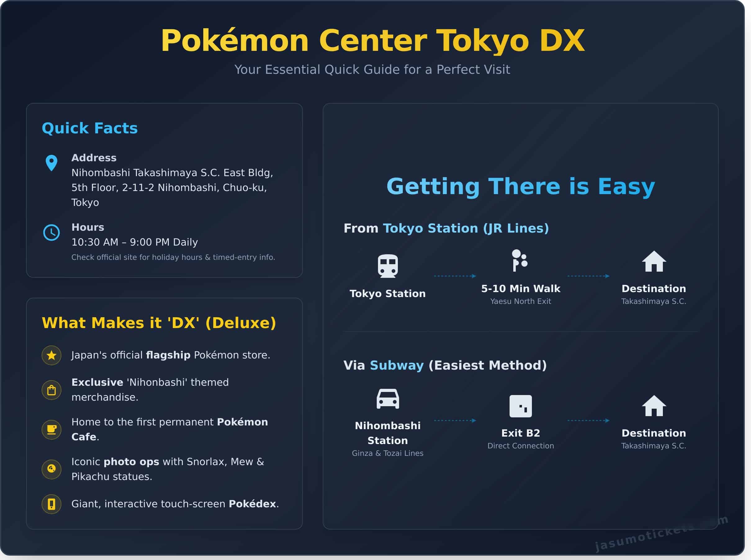Click the Quick Facts section title
Image resolution: width=751 pixels, height=560 pixels.
pyautogui.click(x=90, y=128)
